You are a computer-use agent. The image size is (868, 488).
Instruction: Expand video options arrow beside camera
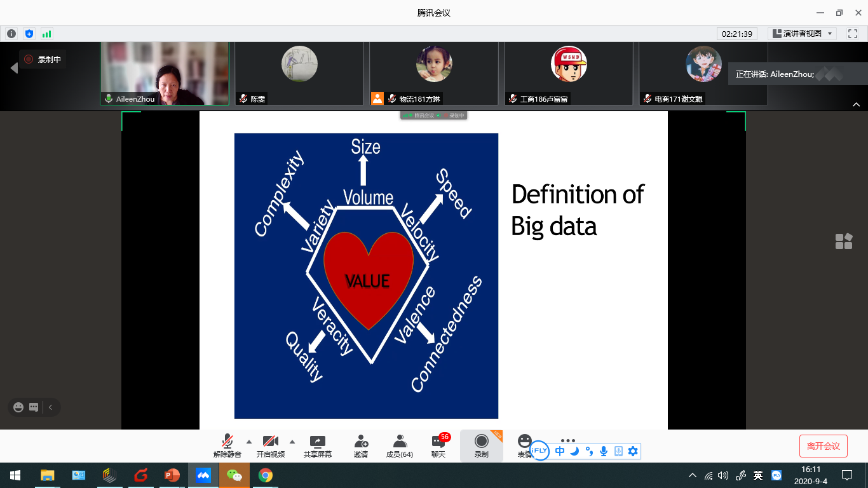[x=292, y=442]
